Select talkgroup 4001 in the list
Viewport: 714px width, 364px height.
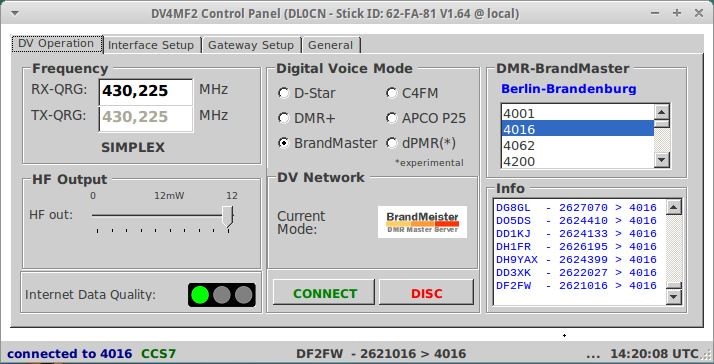[x=577, y=113]
